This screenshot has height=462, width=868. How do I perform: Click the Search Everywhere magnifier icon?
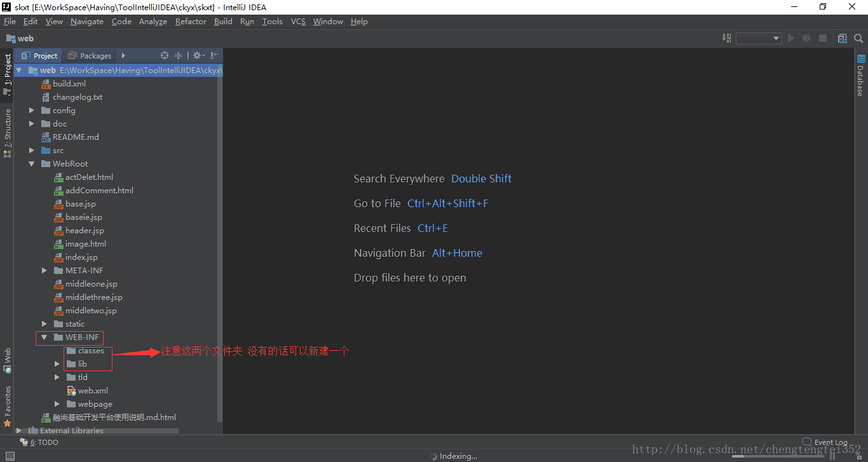coord(858,38)
